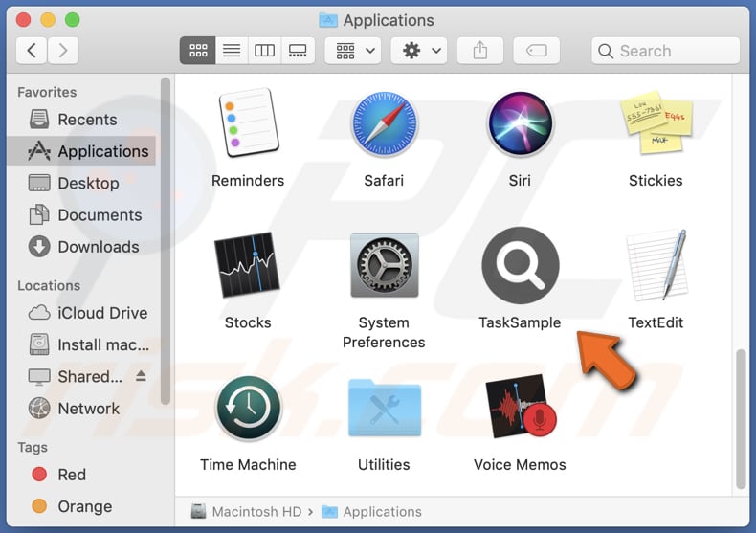
Task: Select the Time Machine icon
Action: (248, 408)
